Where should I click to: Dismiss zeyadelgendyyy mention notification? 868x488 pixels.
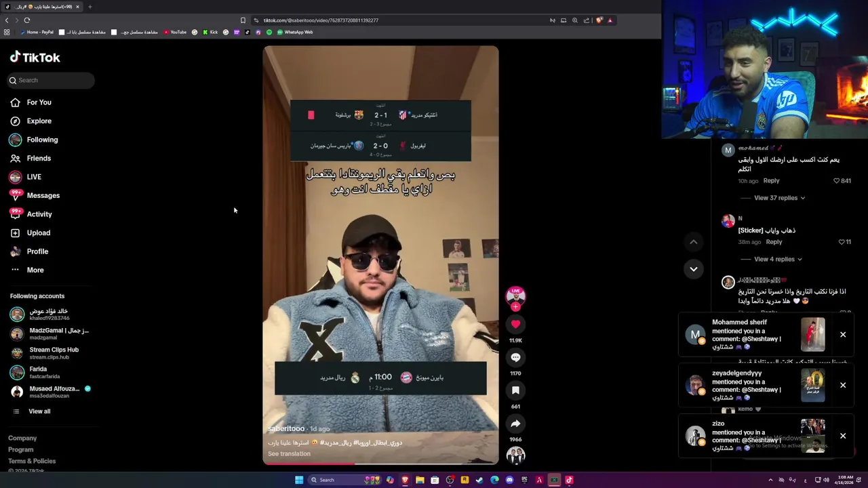843,385
